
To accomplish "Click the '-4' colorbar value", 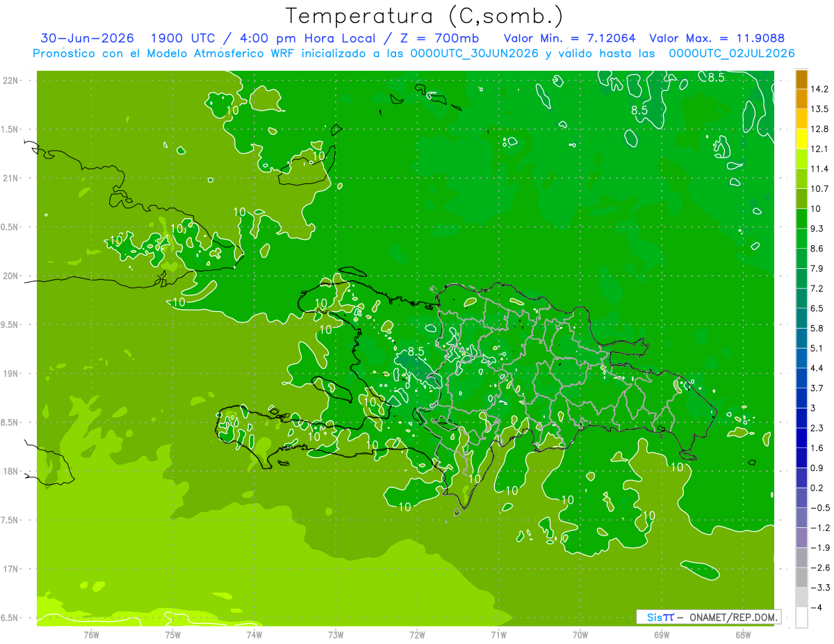I will pos(817,608).
